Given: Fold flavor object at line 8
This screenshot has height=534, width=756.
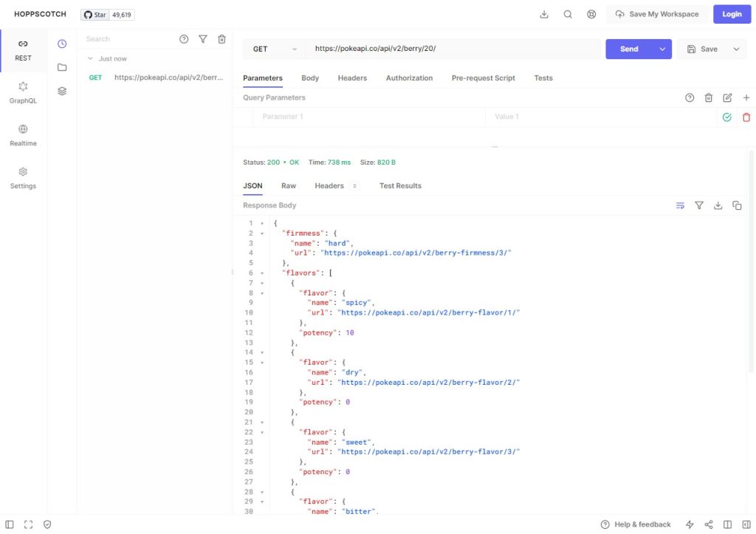Looking at the screenshot, I should coord(262,293).
